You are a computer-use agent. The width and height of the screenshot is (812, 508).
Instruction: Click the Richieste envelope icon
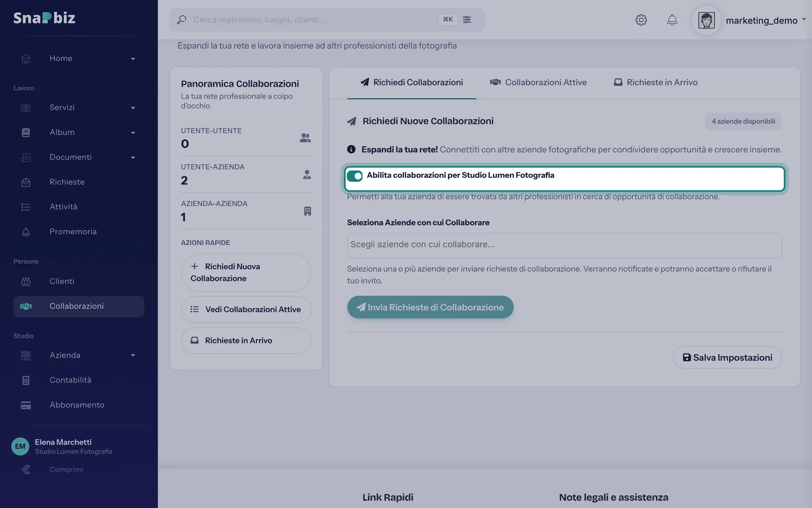coord(26,182)
